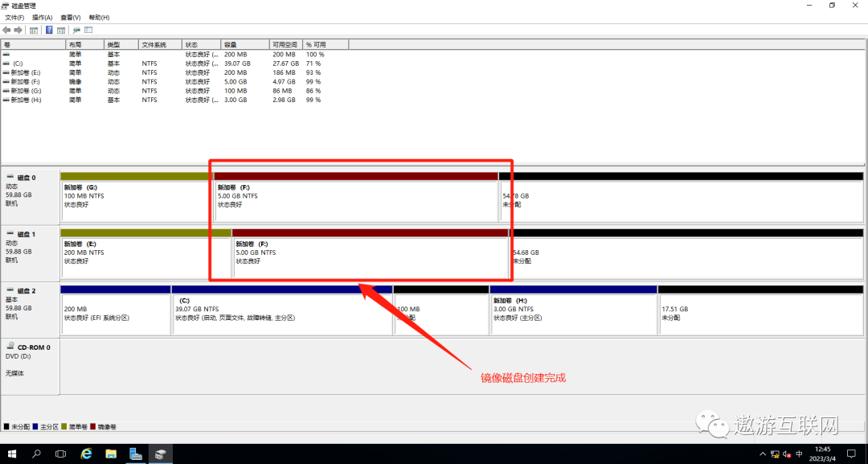Image resolution: width=868 pixels, height=464 pixels.
Task: Open the 帮助(H) menu
Action: (99, 18)
